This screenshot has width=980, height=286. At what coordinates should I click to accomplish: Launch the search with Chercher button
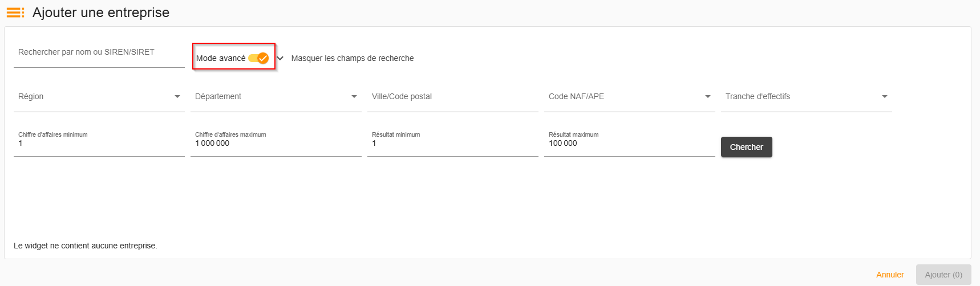tap(747, 147)
